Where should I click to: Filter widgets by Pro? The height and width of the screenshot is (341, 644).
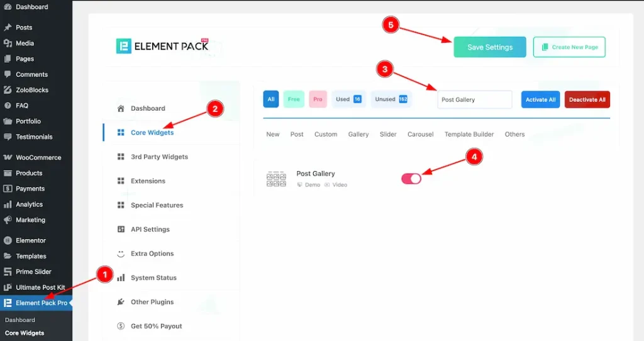click(x=318, y=99)
